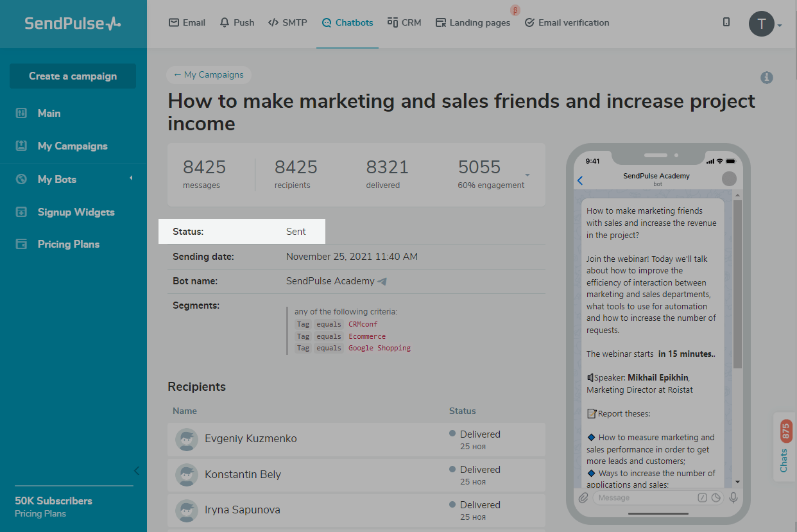Click the attachment paperclip in phone preview
Screen dimensions: 797x532
[x=583, y=497]
